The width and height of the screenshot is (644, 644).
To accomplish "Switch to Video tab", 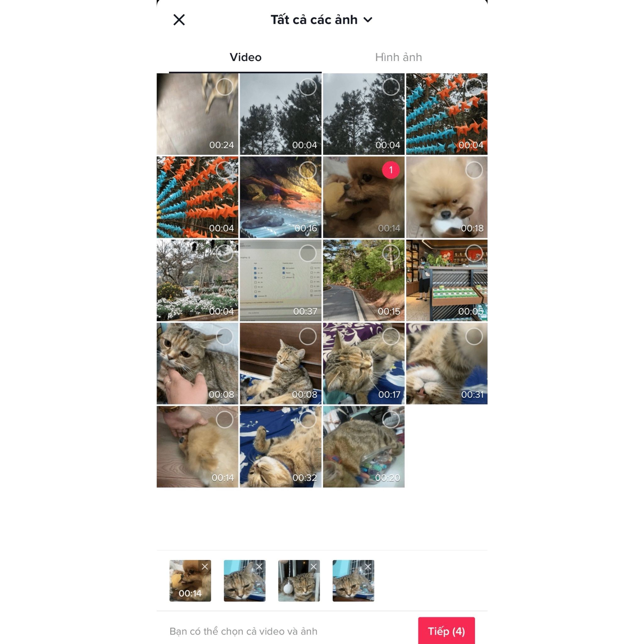I will (245, 57).
